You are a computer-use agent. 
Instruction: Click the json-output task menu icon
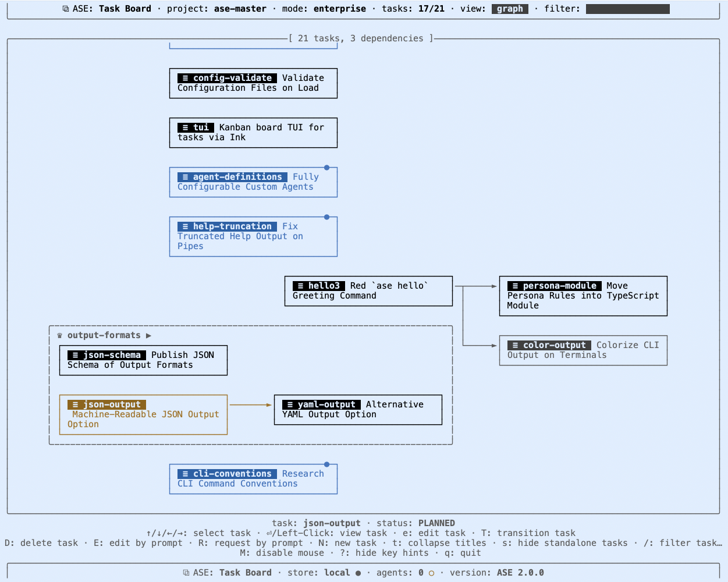click(x=76, y=404)
